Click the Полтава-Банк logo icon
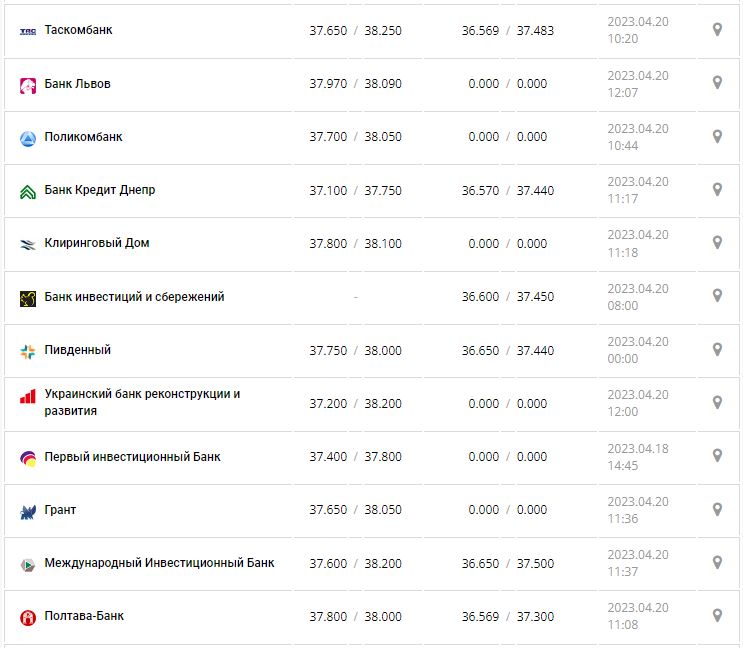The image size is (743, 648). [28, 617]
